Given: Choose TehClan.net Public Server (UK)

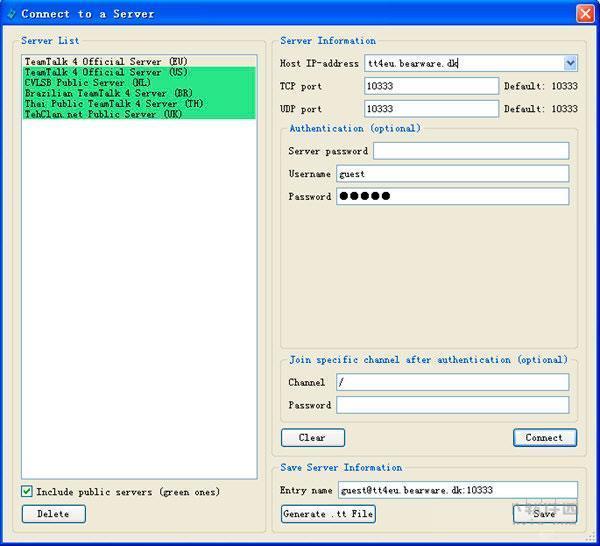Looking at the screenshot, I should pyautogui.click(x=103, y=114).
